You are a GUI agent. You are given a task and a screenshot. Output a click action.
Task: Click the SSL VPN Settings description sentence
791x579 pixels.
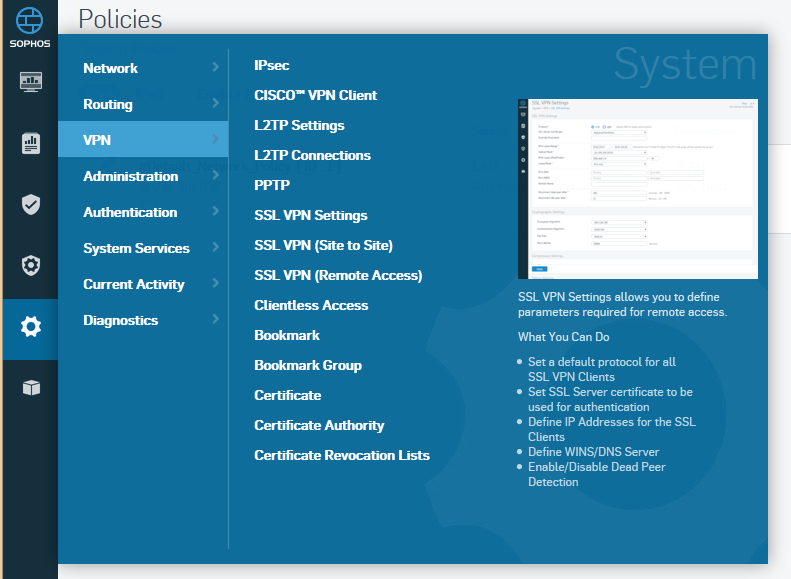(623, 305)
